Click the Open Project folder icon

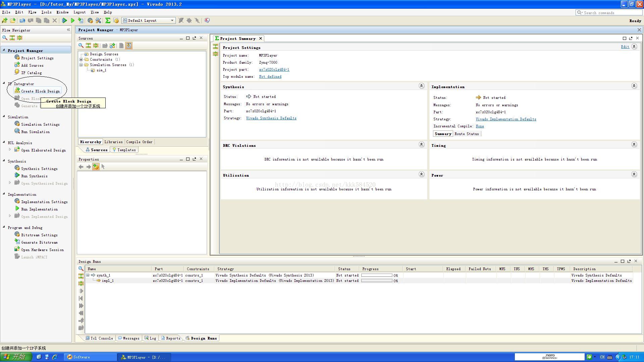click(13, 20)
